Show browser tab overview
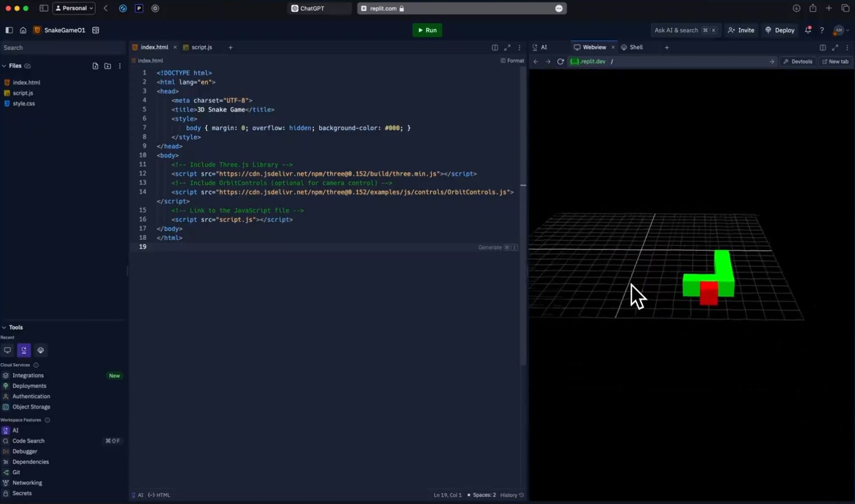 tap(845, 8)
